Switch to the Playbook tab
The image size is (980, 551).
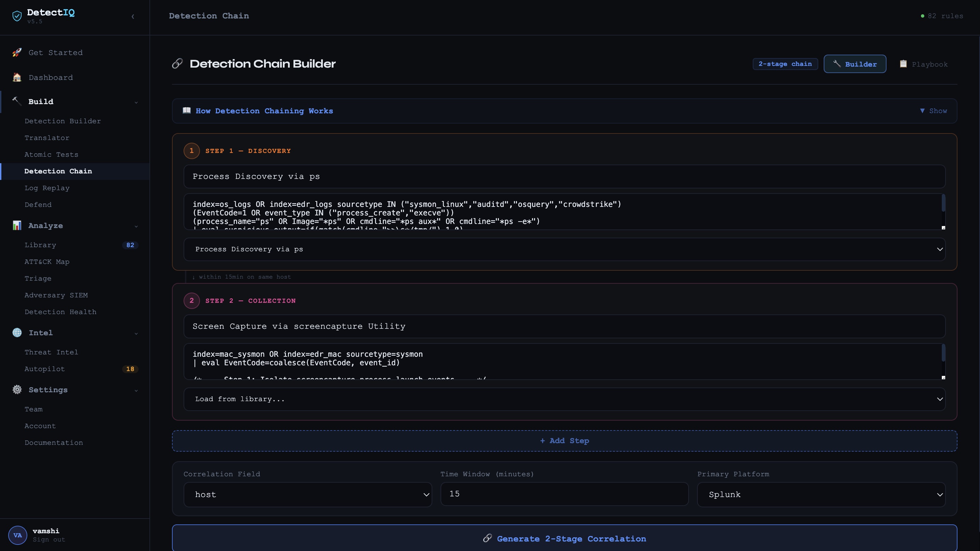pyautogui.click(x=923, y=64)
